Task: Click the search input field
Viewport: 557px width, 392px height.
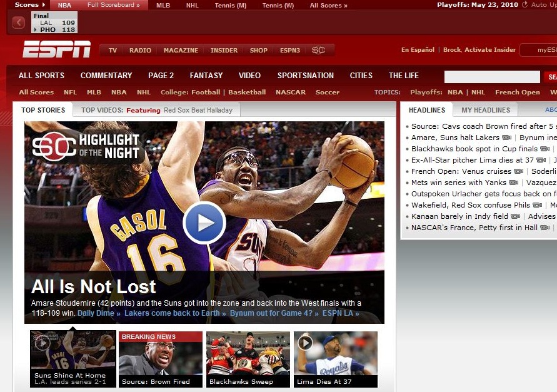Action: pos(492,77)
